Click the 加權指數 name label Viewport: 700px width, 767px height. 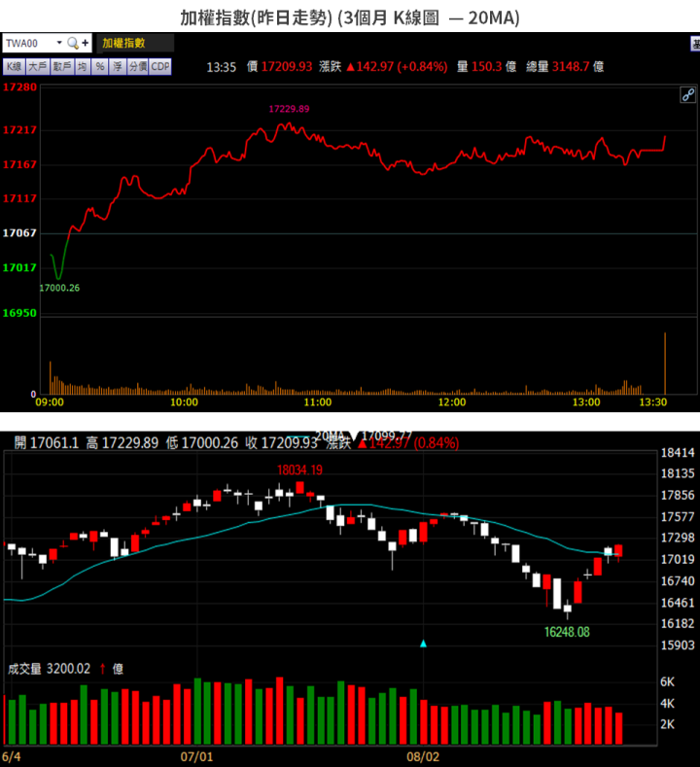(123, 43)
